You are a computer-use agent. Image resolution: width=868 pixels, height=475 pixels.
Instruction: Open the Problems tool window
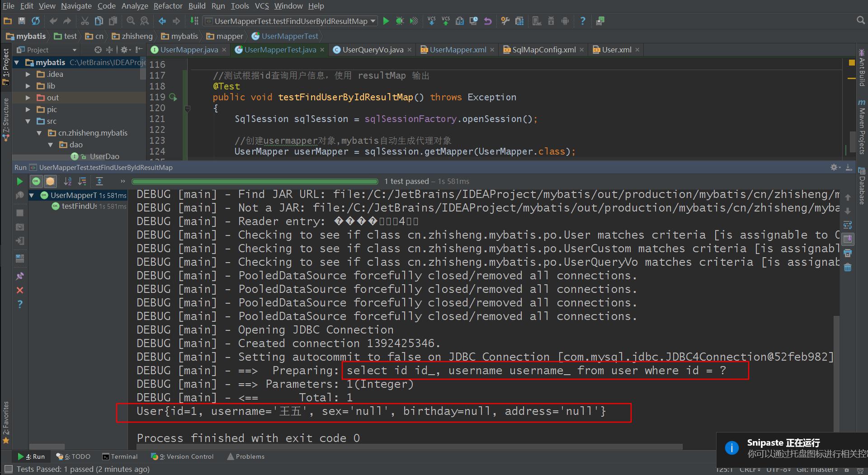[246, 456]
